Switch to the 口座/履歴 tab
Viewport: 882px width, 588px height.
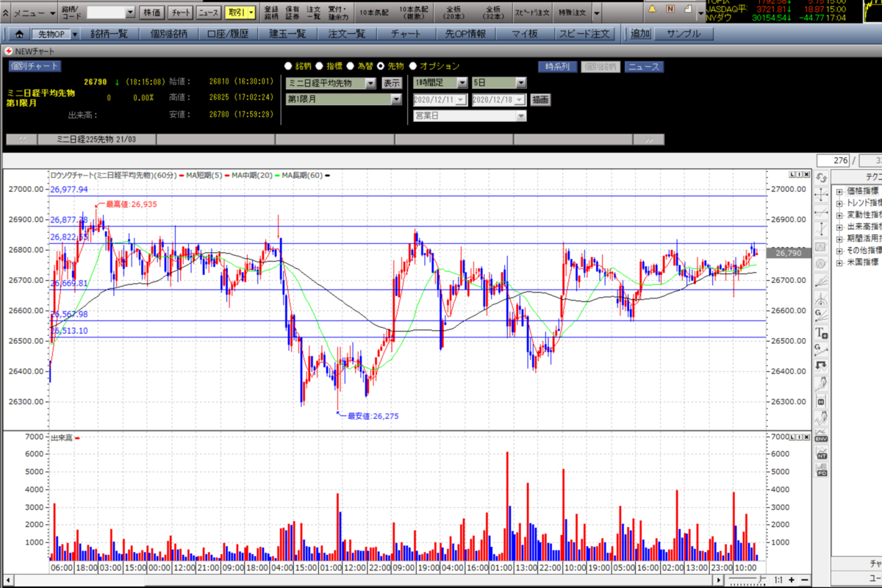click(x=229, y=34)
